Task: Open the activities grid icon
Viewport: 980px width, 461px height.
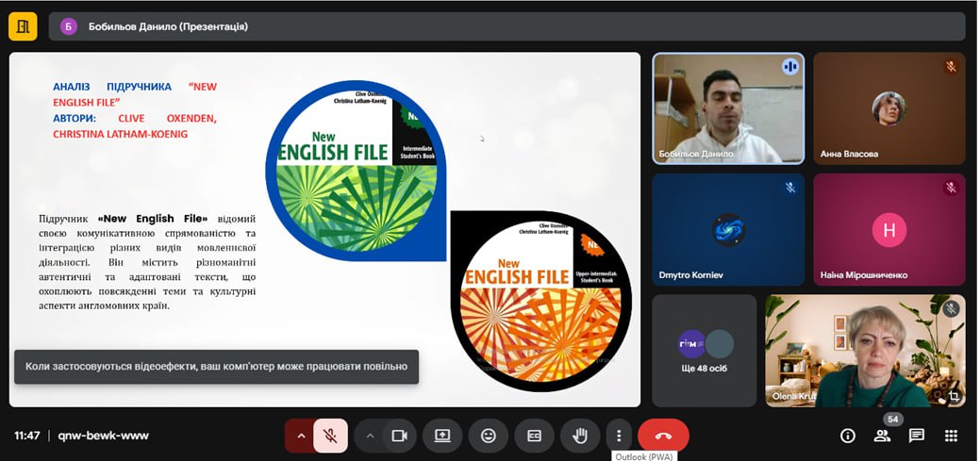Action: [951, 436]
